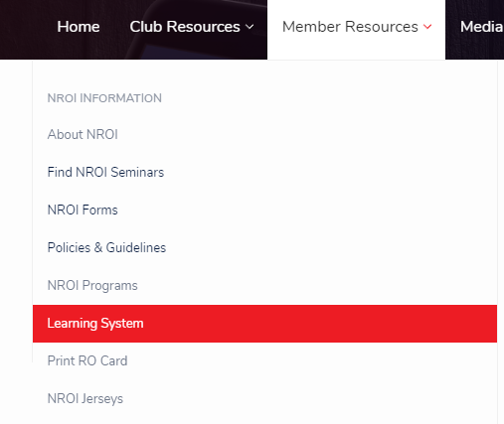The height and width of the screenshot is (424, 504).
Task: Choose Print RO Card
Action: (x=87, y=360)
